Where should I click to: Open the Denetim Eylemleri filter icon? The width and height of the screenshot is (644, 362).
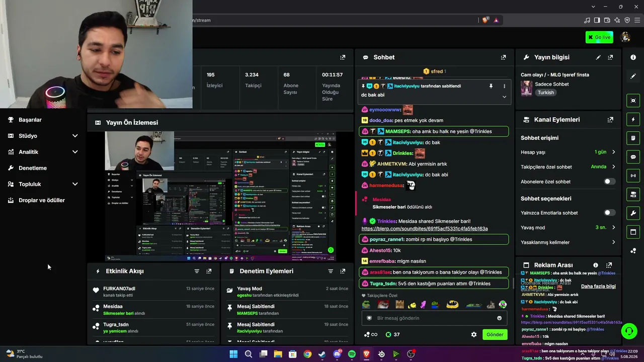click(x=331, y=271)
